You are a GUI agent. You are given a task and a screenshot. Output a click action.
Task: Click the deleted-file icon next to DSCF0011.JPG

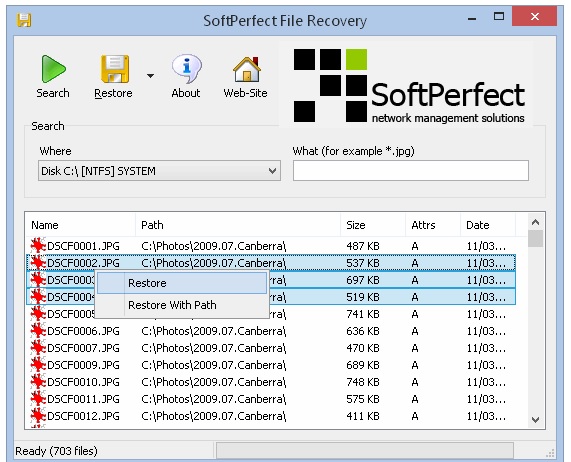coord(38,399)
